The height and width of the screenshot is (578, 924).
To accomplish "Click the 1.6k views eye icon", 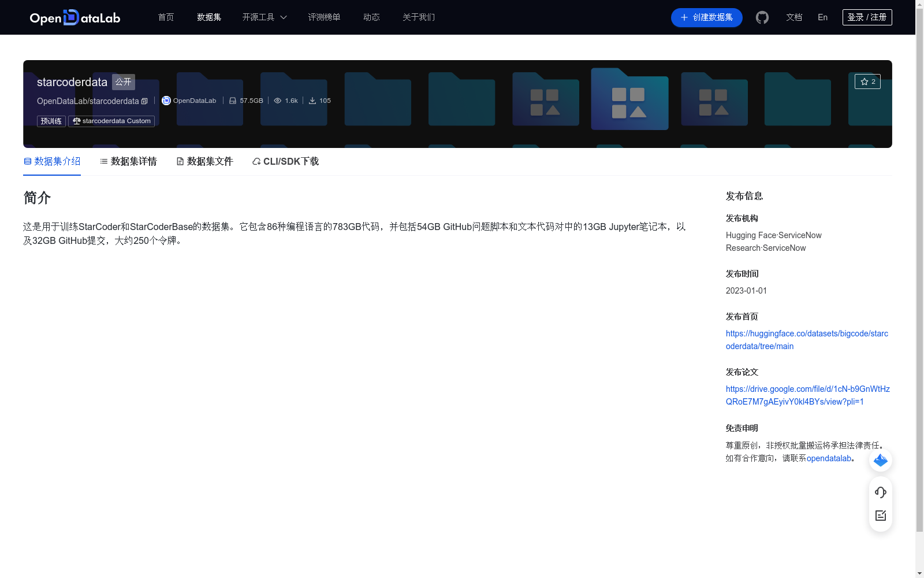I will [278, 101].
